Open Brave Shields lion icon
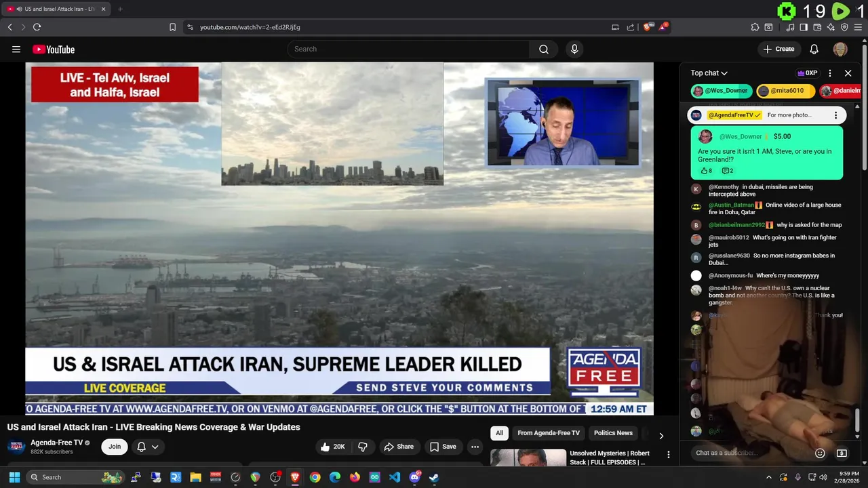 click(x=648, y=27)
